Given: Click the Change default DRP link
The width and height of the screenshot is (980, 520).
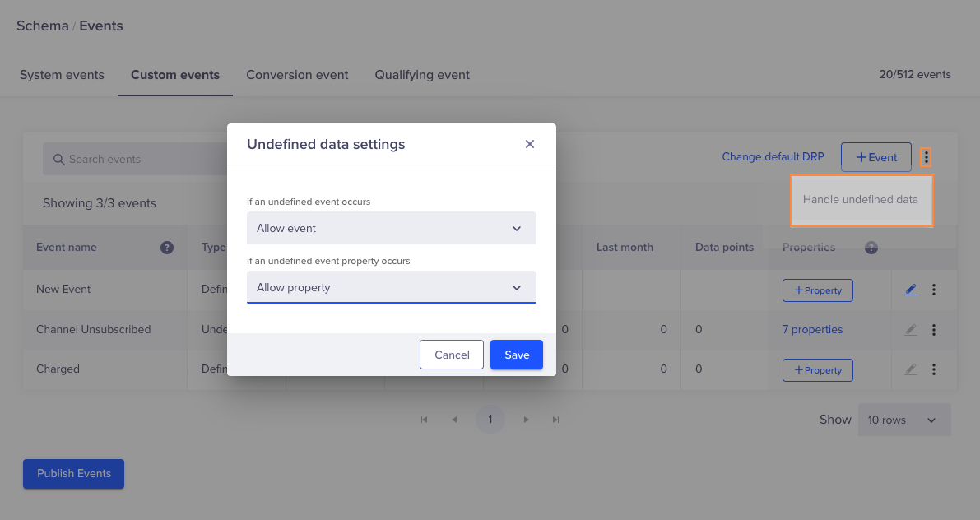Looking at the screenshot, I should click(x=773, y=157).
